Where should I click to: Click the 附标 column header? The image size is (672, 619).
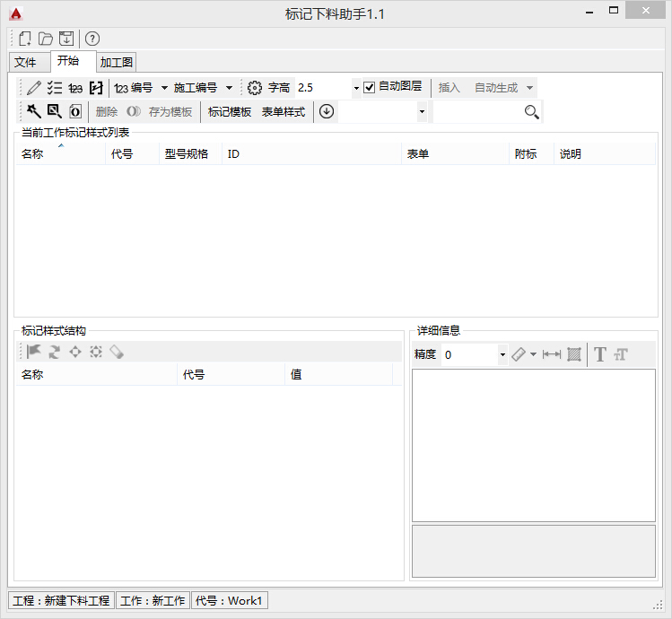pos(531,153)
